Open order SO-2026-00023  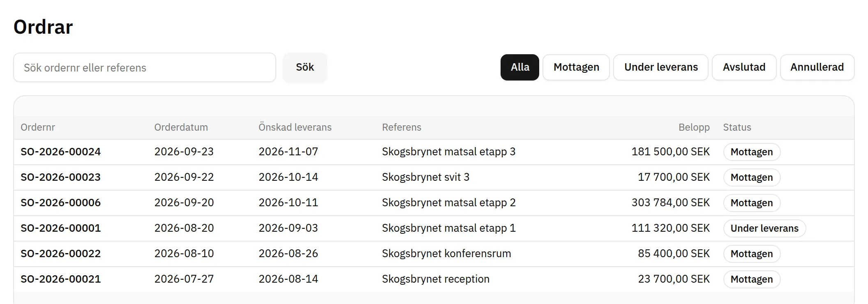tap(61, 177)
